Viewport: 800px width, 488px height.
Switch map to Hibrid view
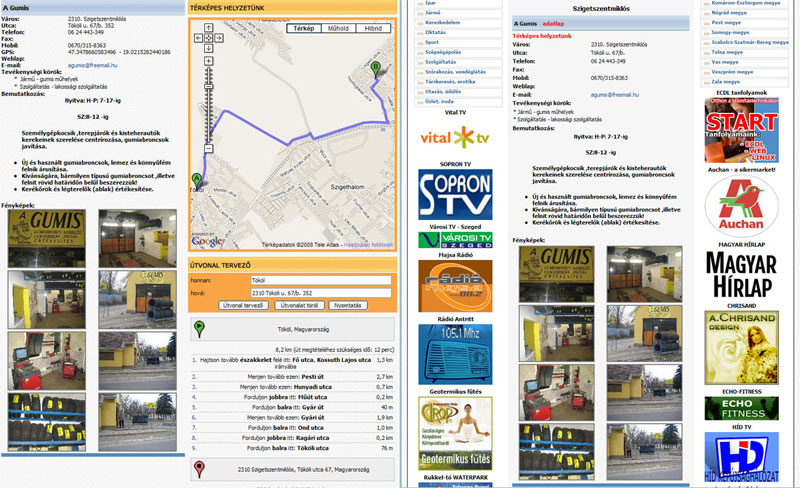click(x=373, y=29)
